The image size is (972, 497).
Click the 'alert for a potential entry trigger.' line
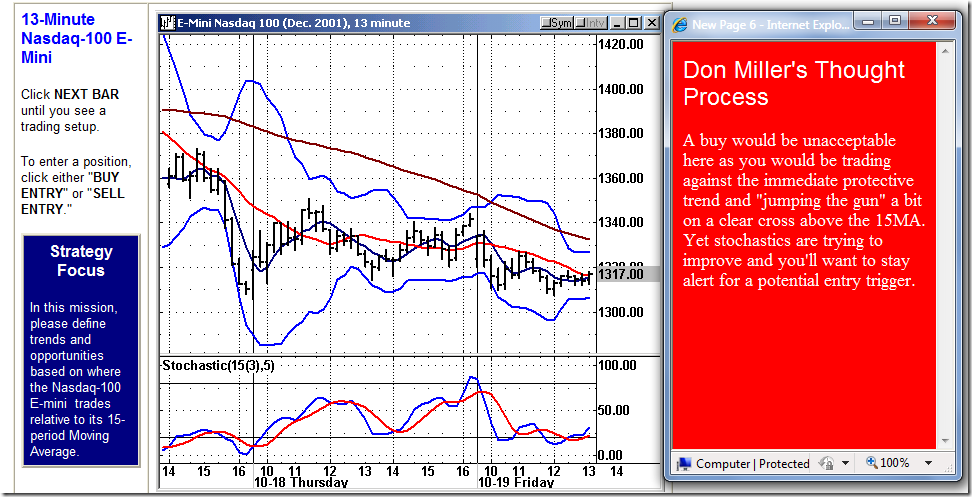(798, 281)
